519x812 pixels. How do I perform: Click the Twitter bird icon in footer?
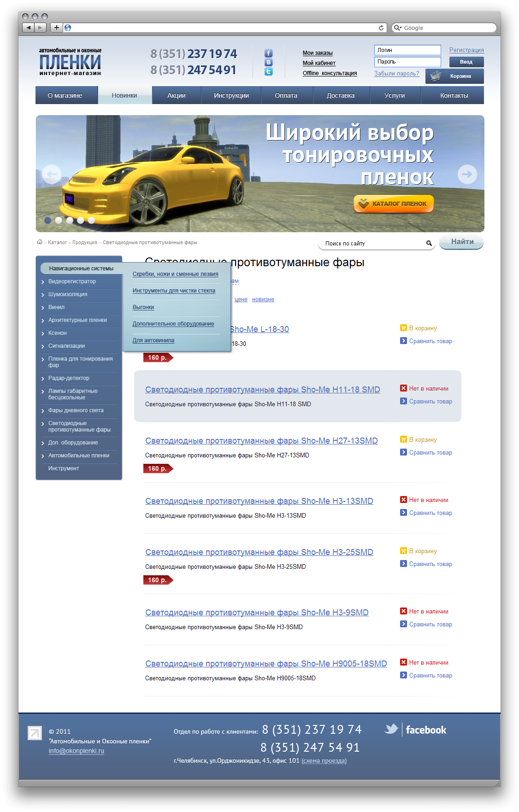click(391, 729)
